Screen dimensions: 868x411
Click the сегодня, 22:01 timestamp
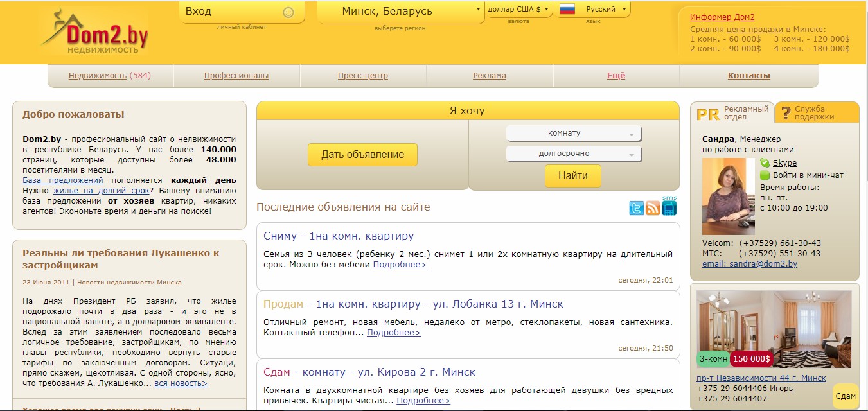pos(646,280)
